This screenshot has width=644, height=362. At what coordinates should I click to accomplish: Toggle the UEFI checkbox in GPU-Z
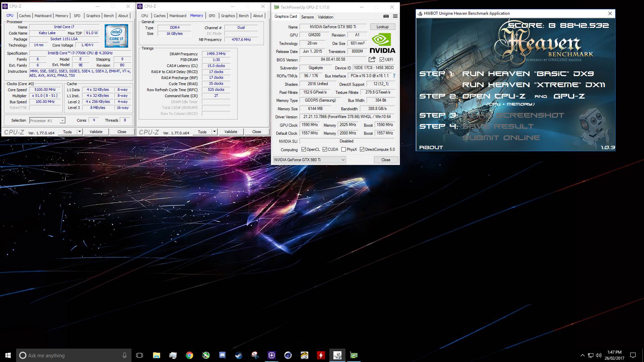click(382, 60)
